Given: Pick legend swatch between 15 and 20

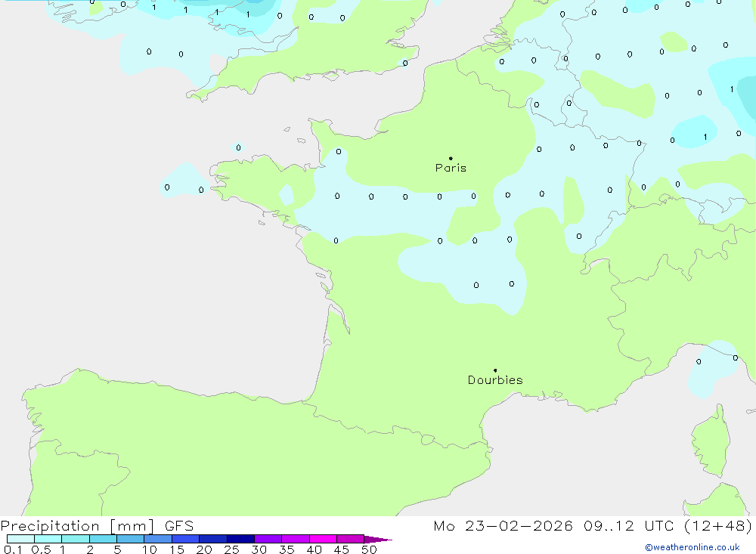Looking at the screenshot, I should click(186, 539).
